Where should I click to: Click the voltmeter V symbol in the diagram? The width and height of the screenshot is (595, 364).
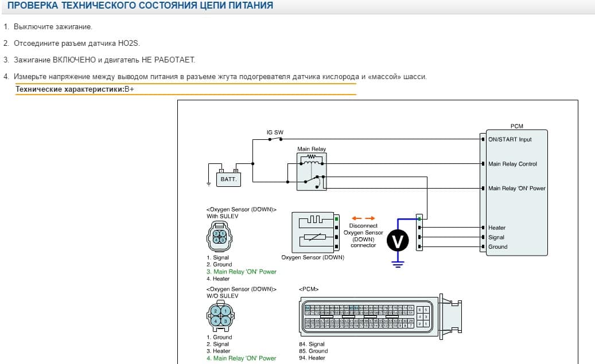[x=397, y=241]
